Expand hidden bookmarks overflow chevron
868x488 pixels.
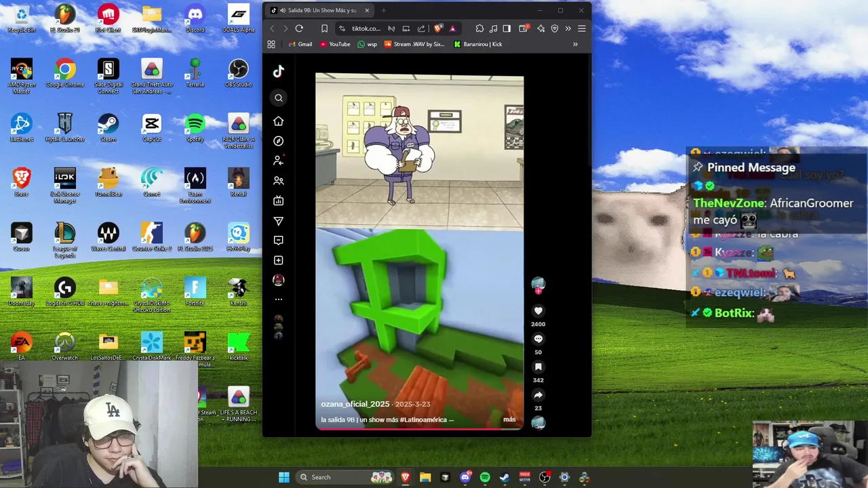tap(575, 44)
